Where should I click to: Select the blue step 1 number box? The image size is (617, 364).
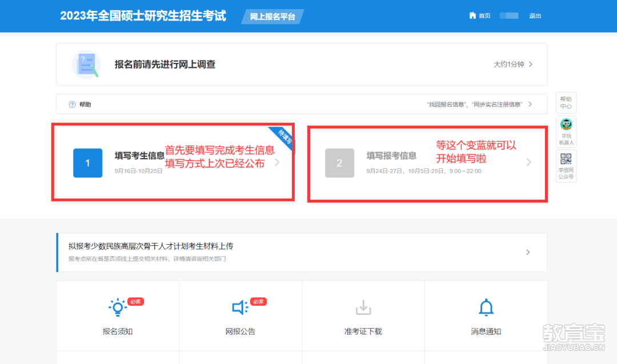pyautogui.click(x=88, y=163)
